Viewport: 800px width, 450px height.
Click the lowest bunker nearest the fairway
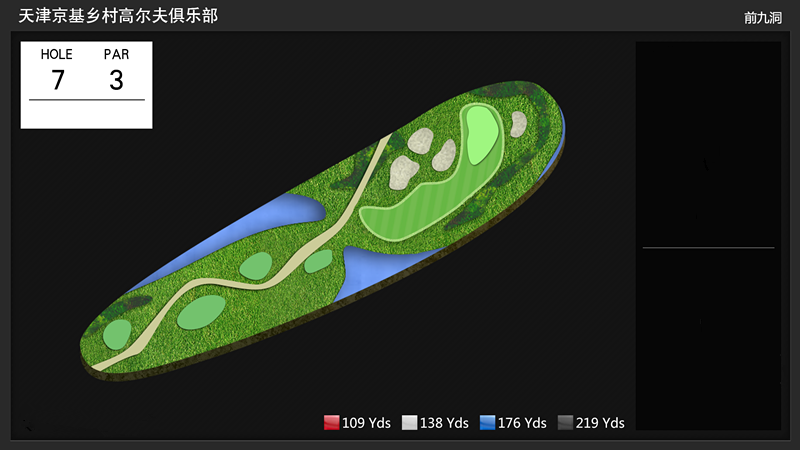(x=404, y=172)
